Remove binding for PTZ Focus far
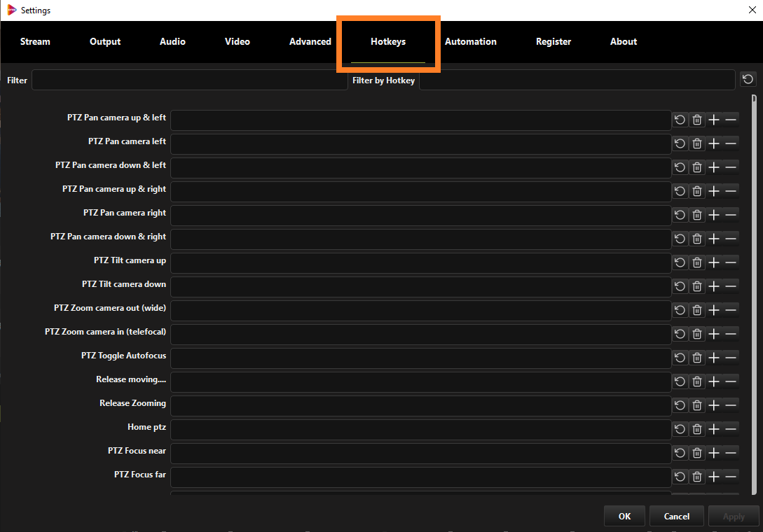 click(x=731, y=477)
